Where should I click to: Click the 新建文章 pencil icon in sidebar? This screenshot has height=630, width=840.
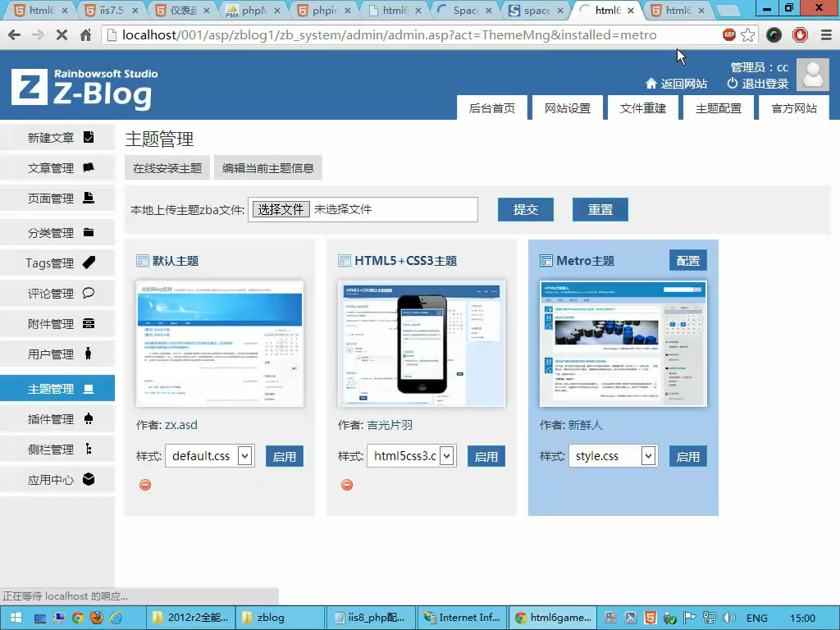[89, 137]
